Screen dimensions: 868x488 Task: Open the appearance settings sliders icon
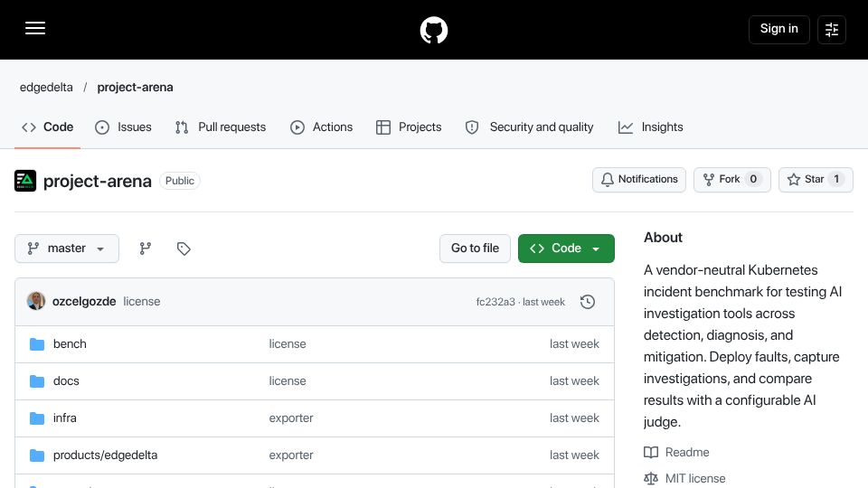832,29
